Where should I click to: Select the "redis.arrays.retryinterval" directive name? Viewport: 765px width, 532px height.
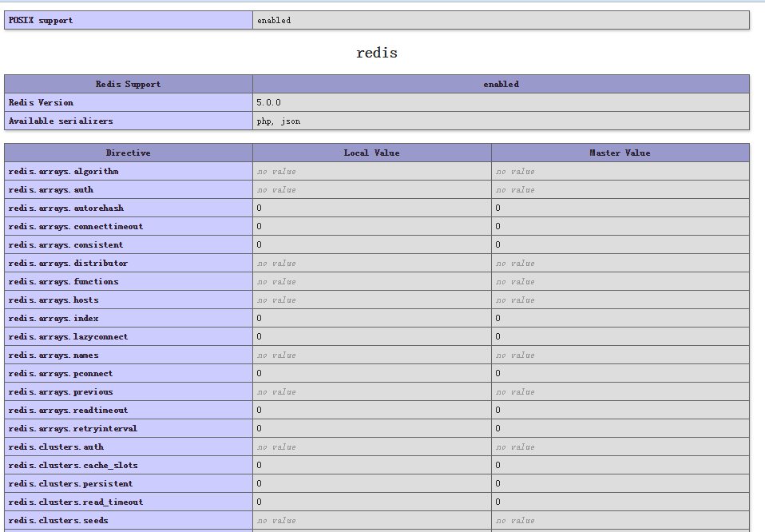(73, 428)
